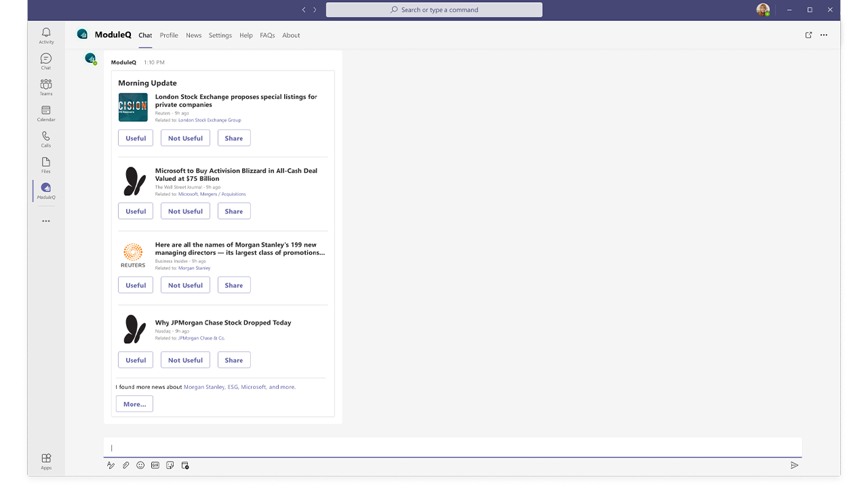Focus the Search or type a command box
Screen dimensions: 868x488
click(x=434, y=9)
